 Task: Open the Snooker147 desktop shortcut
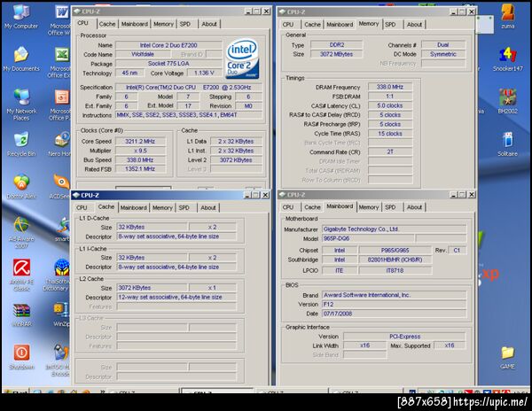click(x=508, y=55)
